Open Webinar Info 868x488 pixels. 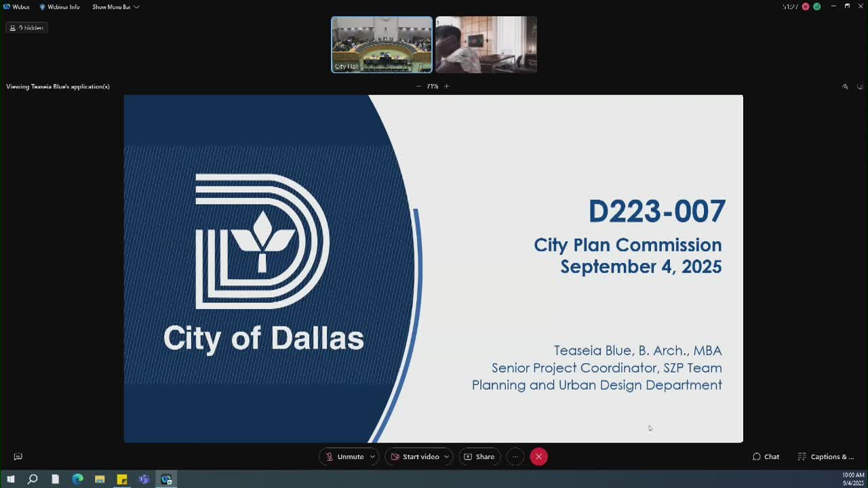(59, 7)
